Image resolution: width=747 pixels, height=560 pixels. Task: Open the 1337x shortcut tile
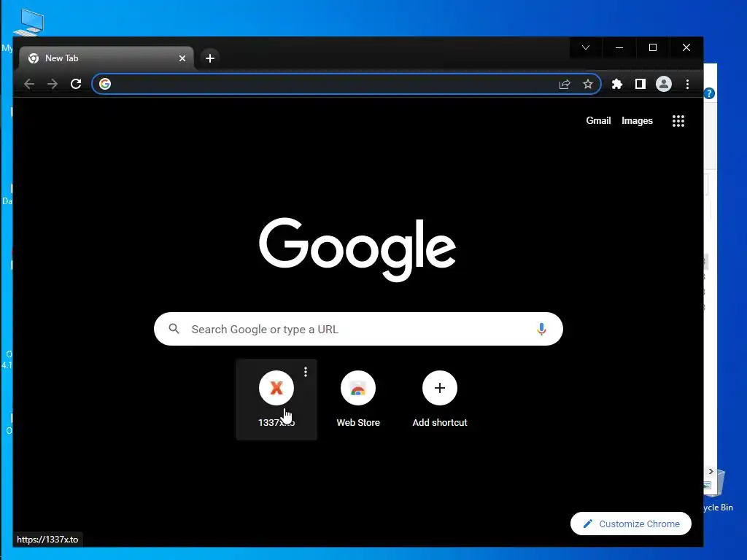point(276,399)
